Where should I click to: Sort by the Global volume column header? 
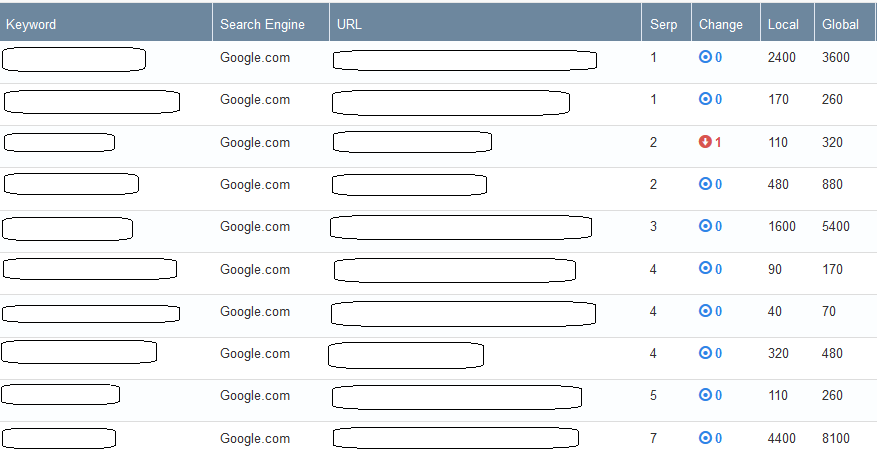tap(840, 25)
